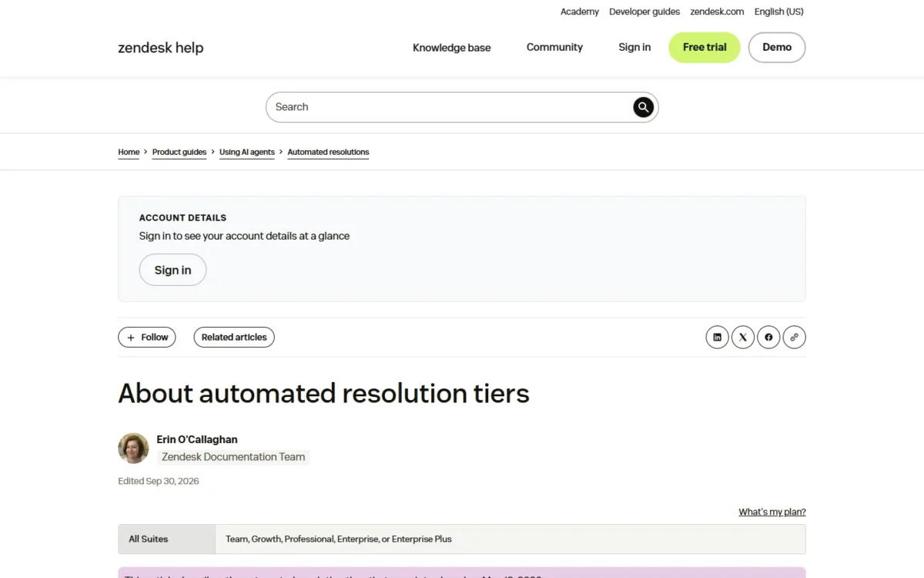The width and height of the screenshot is (924, 578).
Task: Jump to Related articles
Action: (234, 337)
